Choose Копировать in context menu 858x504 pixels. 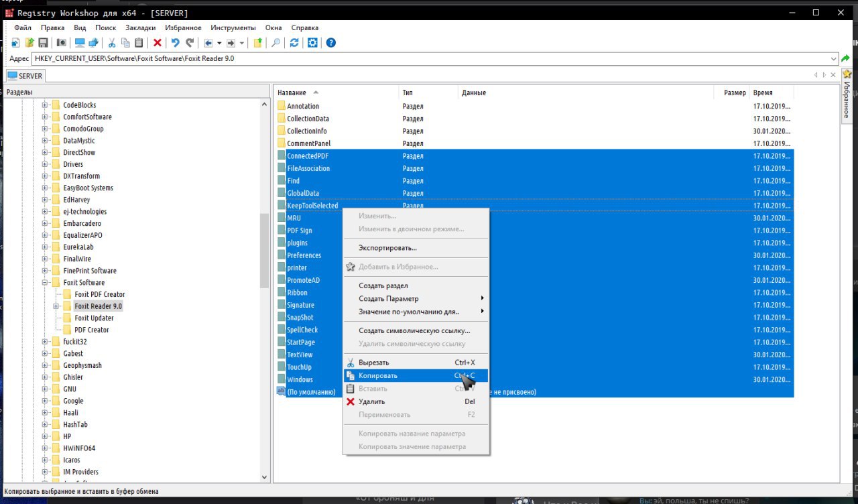(416, 375)
